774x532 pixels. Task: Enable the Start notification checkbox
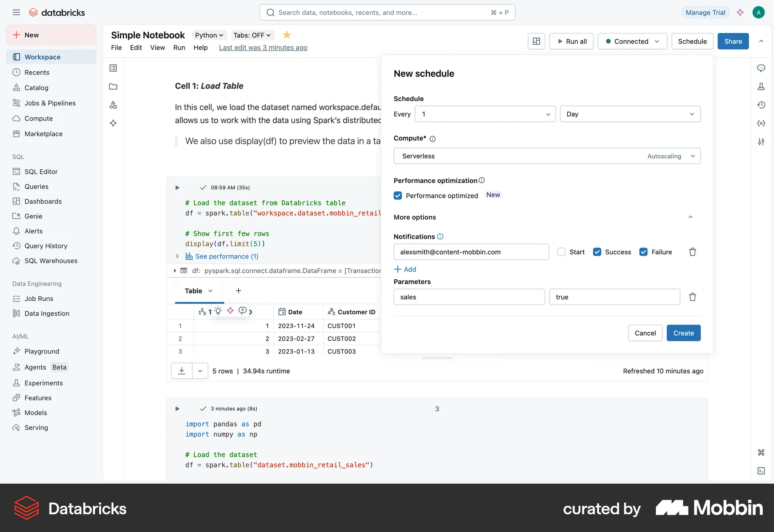point(561,252)
